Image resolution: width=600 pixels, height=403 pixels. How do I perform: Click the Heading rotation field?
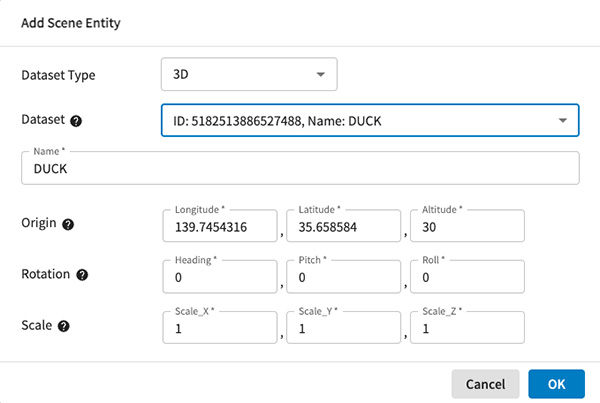pyautogui.click(x=218, y=278)
